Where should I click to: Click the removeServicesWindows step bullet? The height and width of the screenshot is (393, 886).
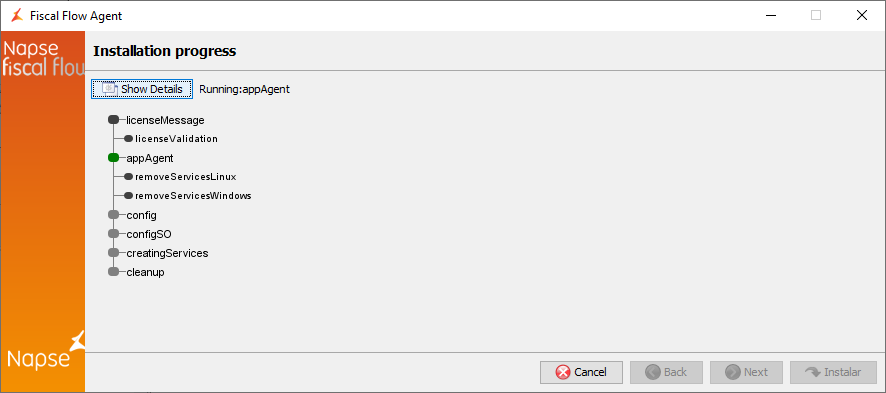(x=129, y=196)
